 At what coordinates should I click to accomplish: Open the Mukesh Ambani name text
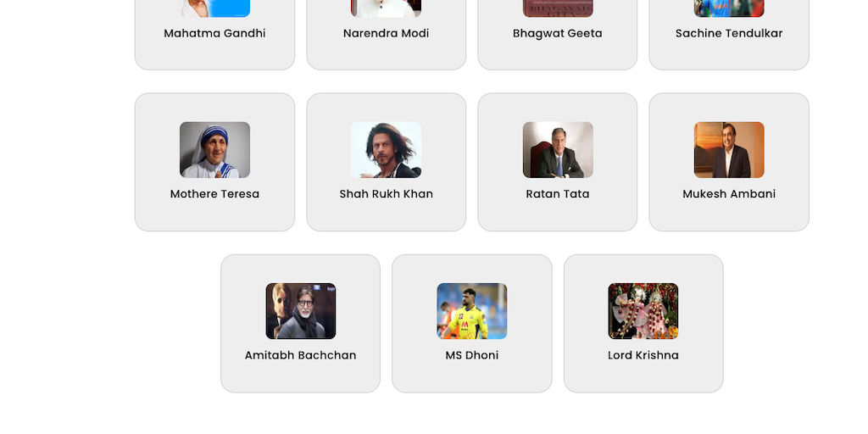point(729,194)
